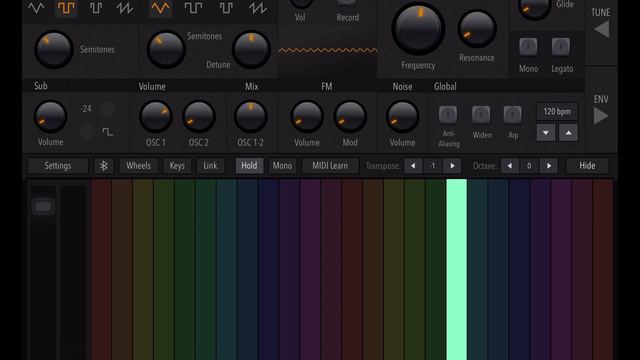Screen dimensions: 640x360
Task: Toggle the Hold button
Action: coord(249,166)
